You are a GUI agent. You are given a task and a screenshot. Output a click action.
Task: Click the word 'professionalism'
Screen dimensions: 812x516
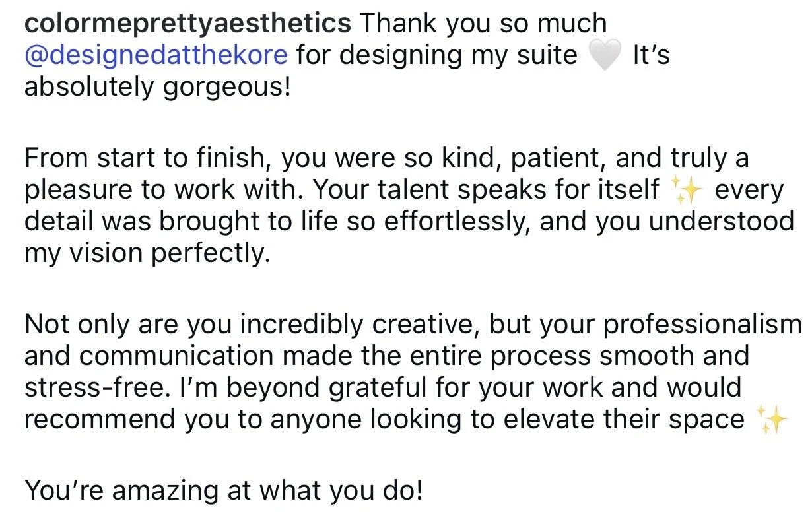[694, 325]
